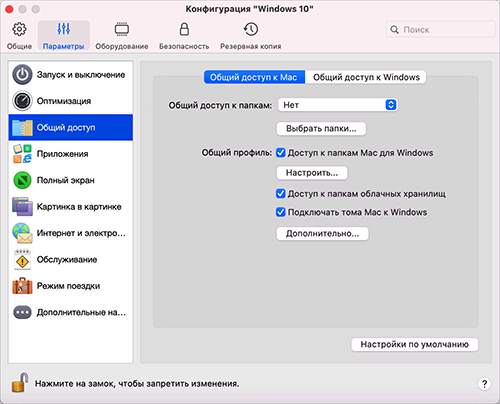The image size is (500, 404).
Task: Click the Дополнительные на... label
Action: click(x=81, y=312)
